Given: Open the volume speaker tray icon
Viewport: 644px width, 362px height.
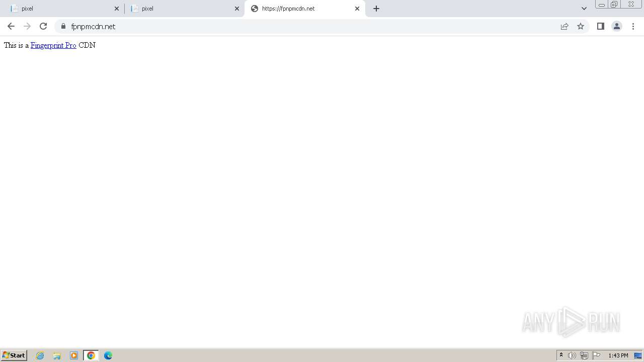Looking at the screenshot, I should click(572, 355).
